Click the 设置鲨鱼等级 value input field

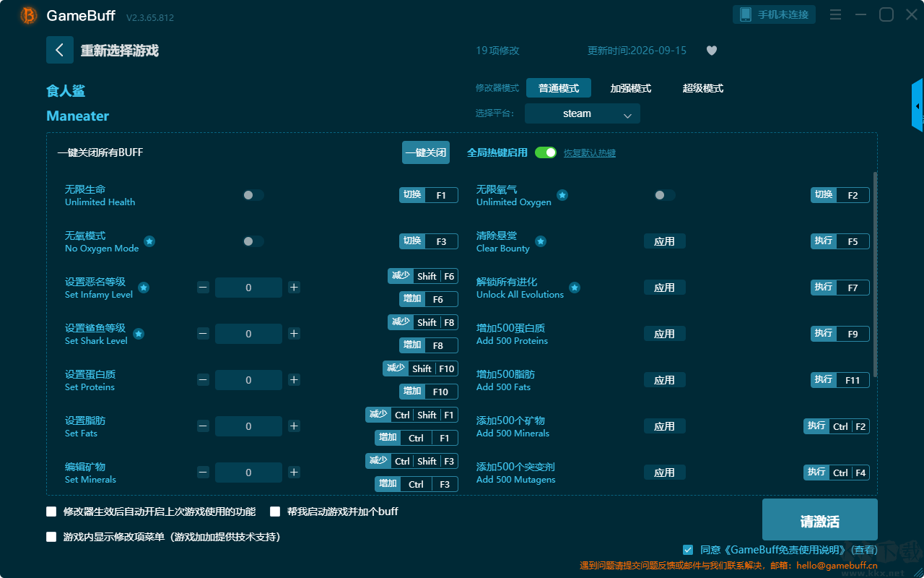248,334
